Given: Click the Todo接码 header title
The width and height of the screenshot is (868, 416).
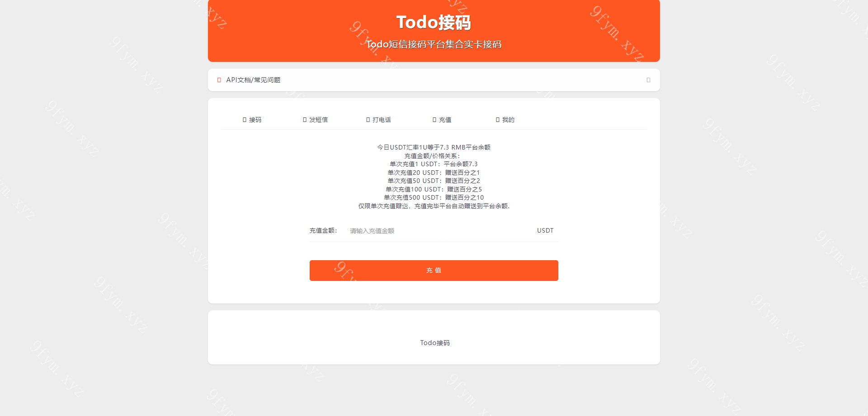Looking at the screenshot, I should point(434,22).
